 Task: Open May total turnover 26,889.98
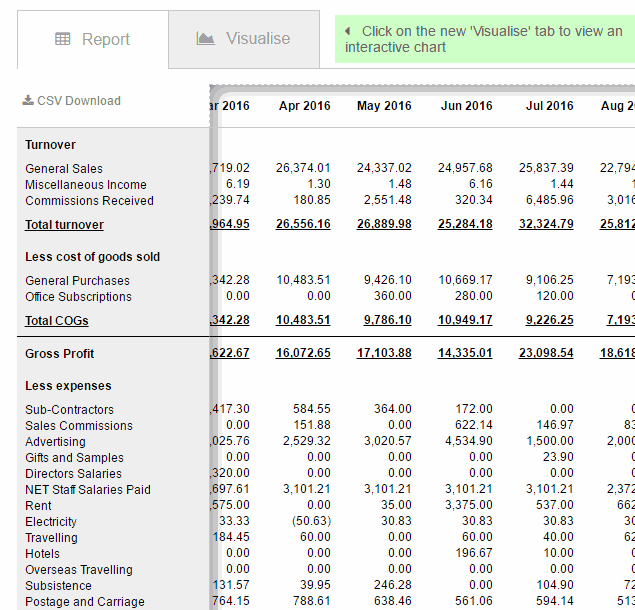pyautogui.click(x=384, y=224)
